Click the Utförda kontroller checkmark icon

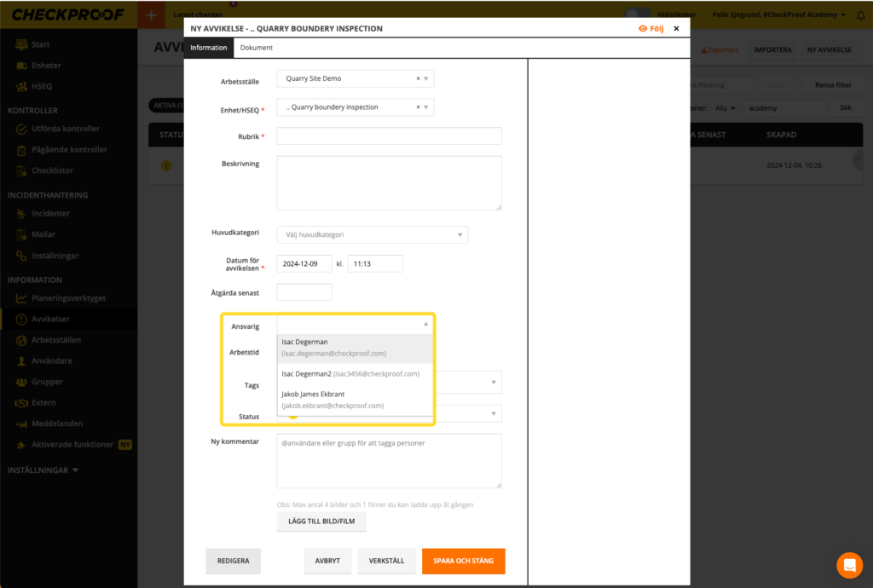(x=21, y=129)
